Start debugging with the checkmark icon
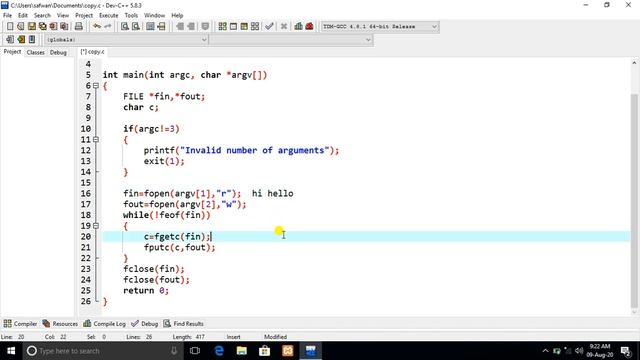Viewport: 640px width, 360px height. click(x=269, y=27)
